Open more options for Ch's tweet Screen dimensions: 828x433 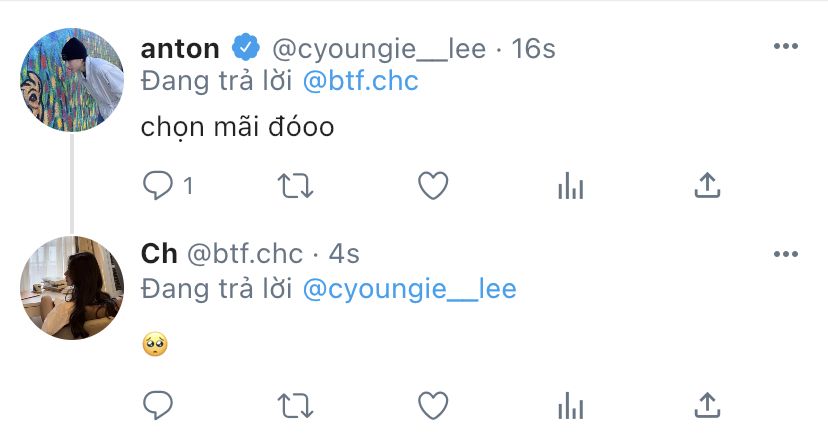(x=785, y=255)
